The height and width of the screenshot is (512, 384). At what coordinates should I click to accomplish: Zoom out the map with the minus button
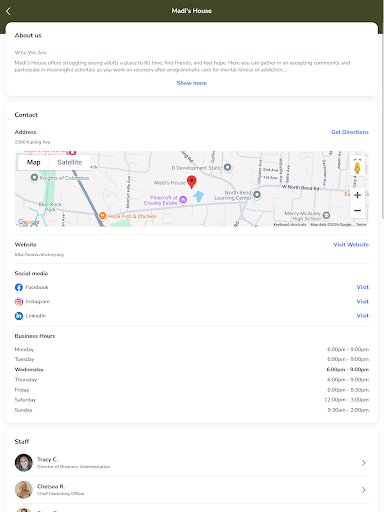[357, 210]
